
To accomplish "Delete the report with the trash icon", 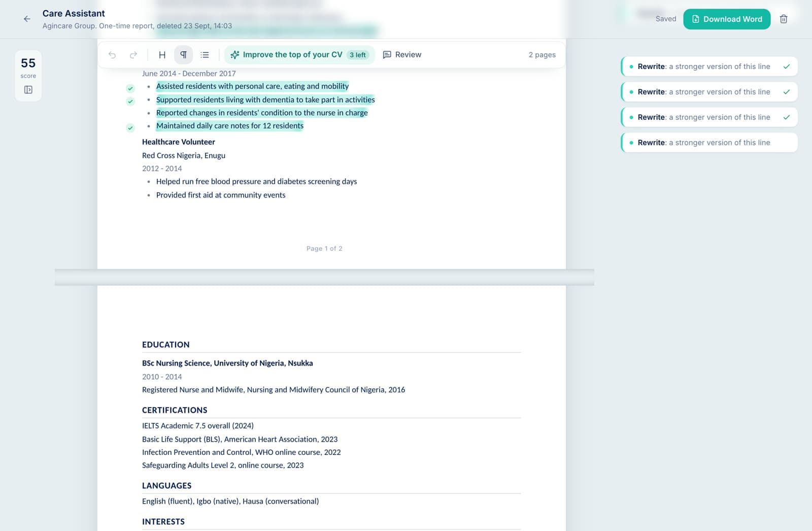I will click(x=784, y=19).
